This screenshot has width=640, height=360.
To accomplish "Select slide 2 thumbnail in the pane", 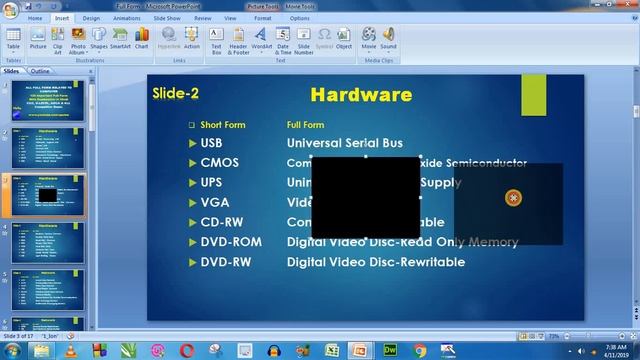I will 48,148.
